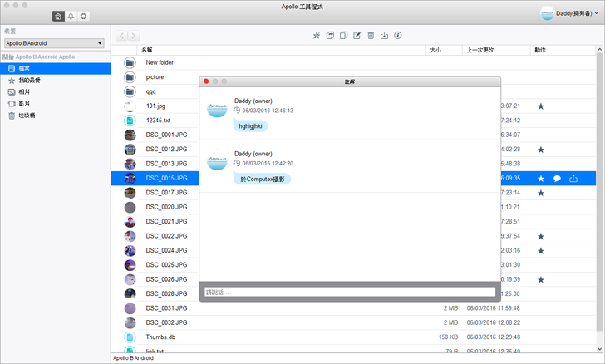Click the share icon on DSC_0015.JPG row
The height and width of the screenshot is (364, 605).
click(x=573, y=179)
